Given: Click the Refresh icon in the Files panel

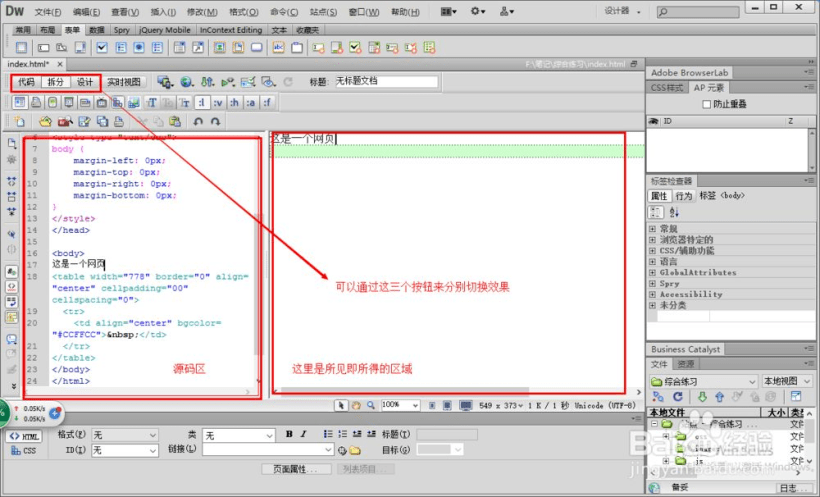Looking at the screenshot, I should (x=678, y=397).
